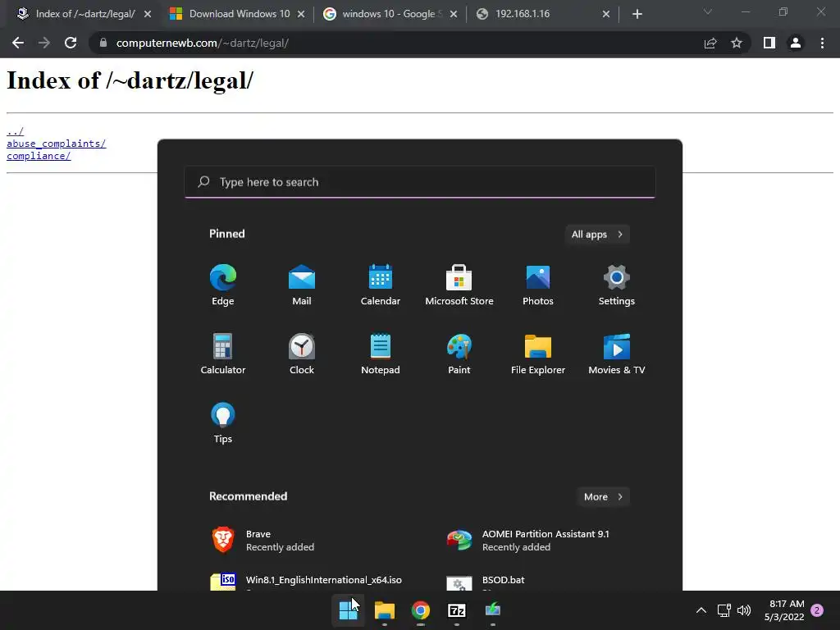This screenshot has width=840, height=630.
Task: Open abuse_complaints/ folder link
Action: point(57,144)
